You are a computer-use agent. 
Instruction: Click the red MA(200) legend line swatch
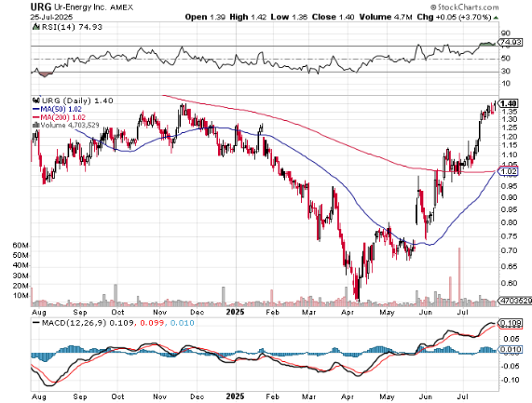36,117
